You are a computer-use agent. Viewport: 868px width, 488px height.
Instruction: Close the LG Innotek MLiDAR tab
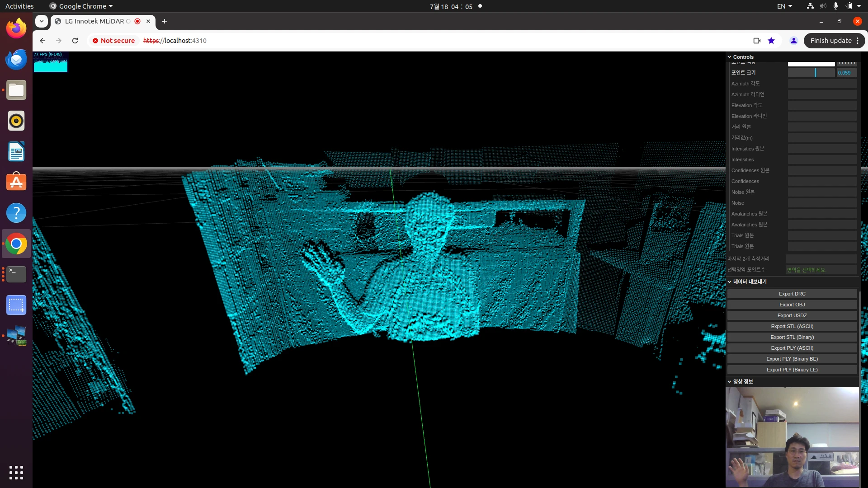point(148,21)
